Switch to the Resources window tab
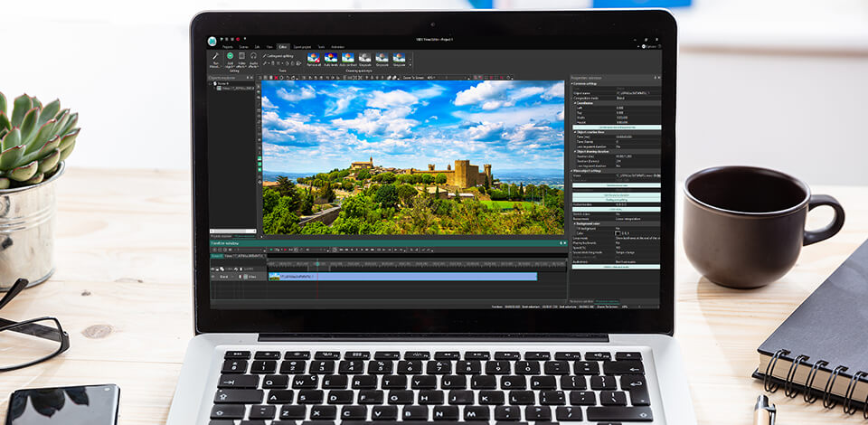 coord(581,301)
